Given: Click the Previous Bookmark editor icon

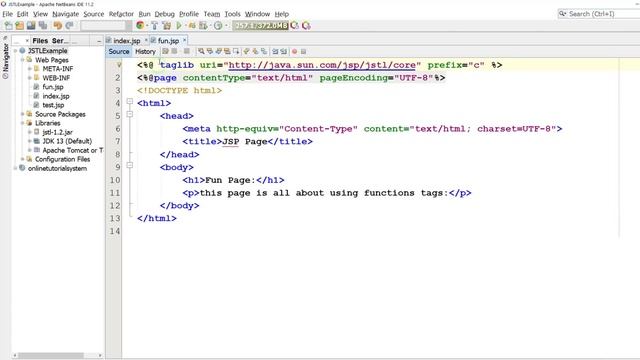Looking at the screenshot, I should (x=246, y=51).
